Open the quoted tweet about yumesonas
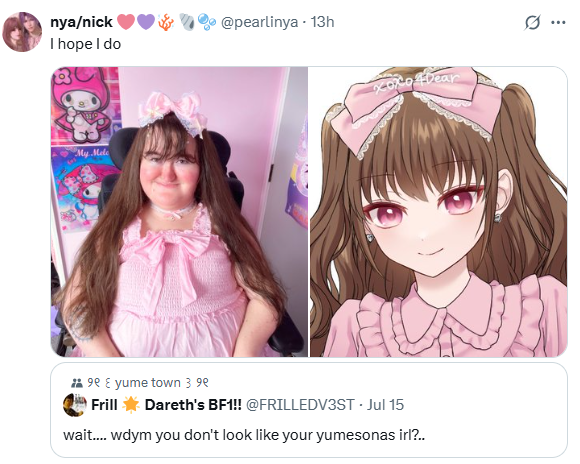 click(x=309, y=410)
